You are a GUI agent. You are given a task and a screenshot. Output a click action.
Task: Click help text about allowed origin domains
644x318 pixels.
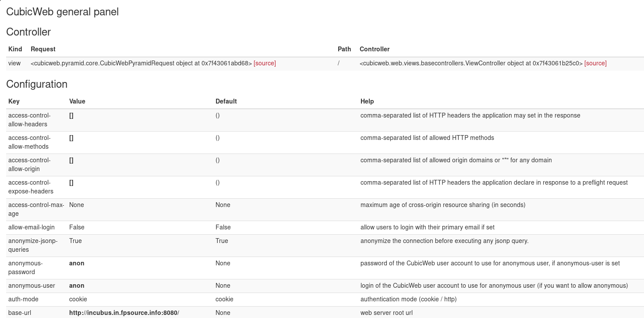click(456, 160)
